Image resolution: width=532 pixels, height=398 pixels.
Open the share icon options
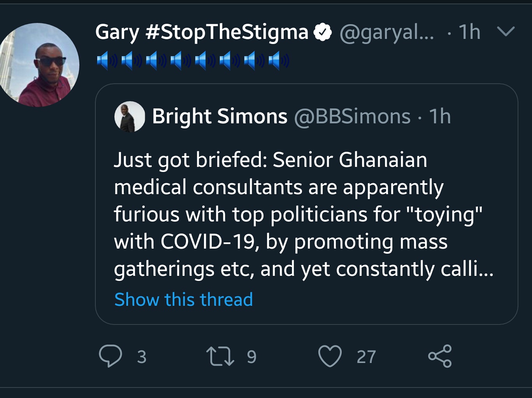(440, 356)
